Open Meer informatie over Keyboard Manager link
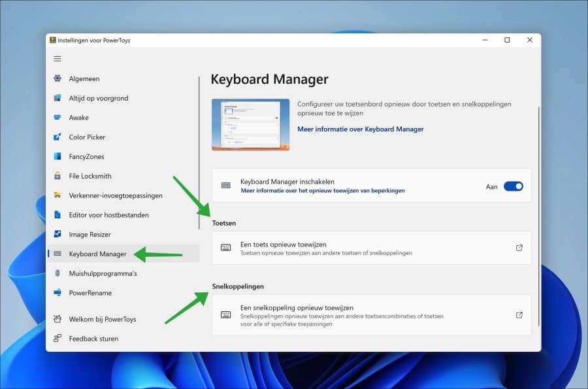 (361, 129)
